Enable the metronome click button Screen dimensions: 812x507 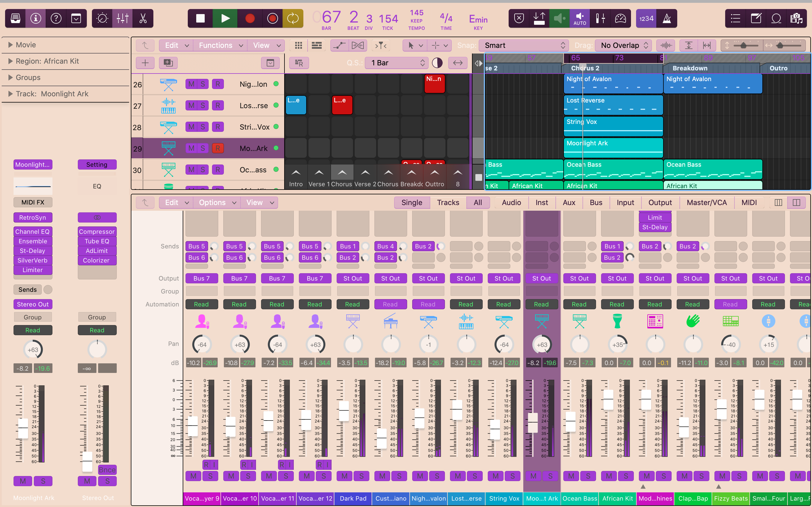click(667, 18)
